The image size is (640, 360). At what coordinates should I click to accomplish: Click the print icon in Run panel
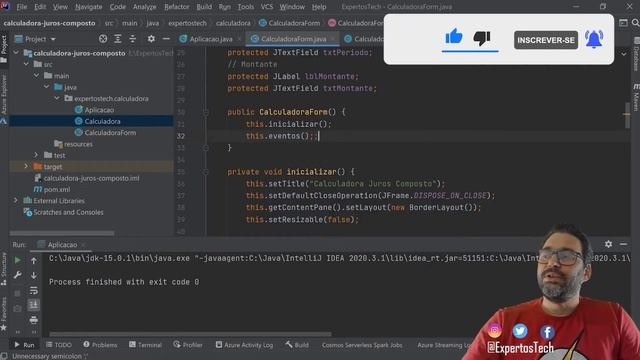pos(33,320)
